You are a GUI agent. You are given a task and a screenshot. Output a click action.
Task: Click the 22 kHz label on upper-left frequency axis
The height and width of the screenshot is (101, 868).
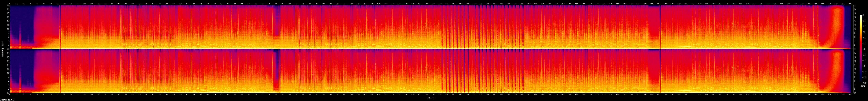coord(7,6)
